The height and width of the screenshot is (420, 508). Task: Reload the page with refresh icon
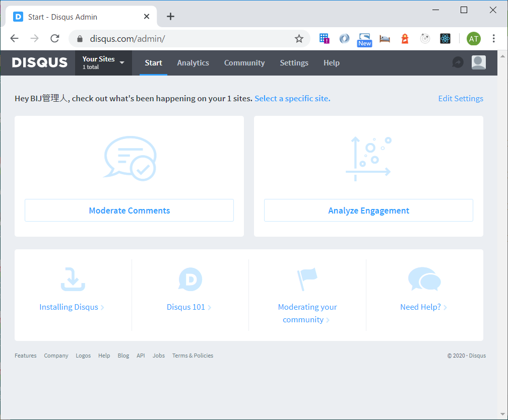(55, 39)
